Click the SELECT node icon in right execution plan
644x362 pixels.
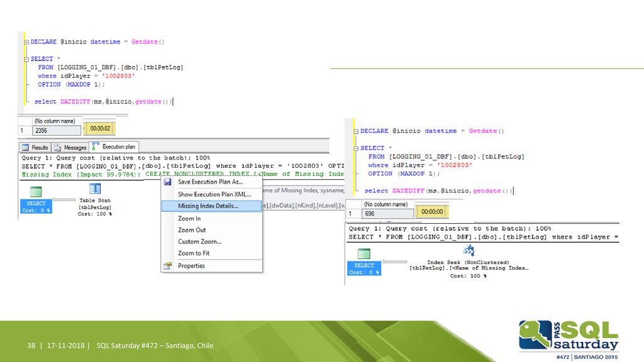click(x=364, y=254)
